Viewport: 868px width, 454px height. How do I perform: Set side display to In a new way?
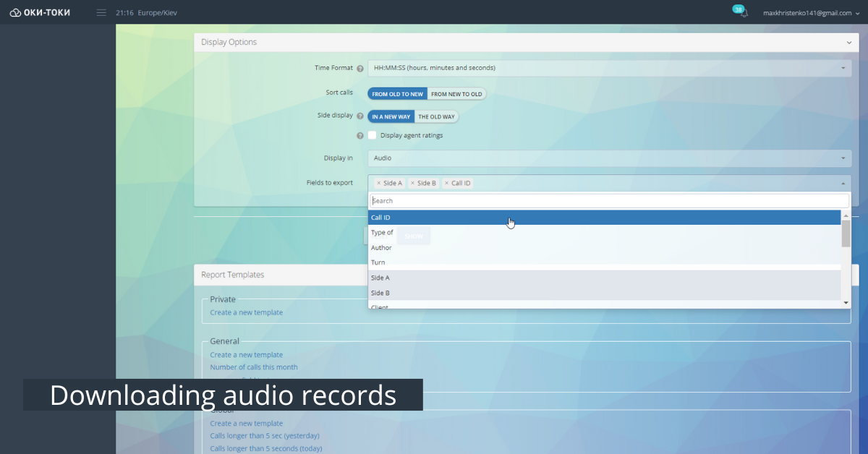coord(391,116)
